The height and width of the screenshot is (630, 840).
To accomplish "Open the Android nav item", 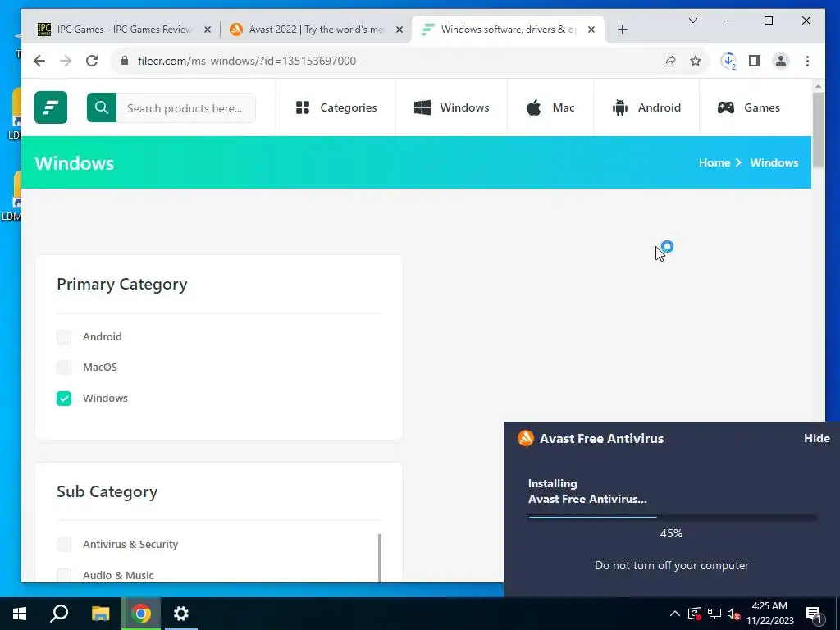I will pos(646,107).
